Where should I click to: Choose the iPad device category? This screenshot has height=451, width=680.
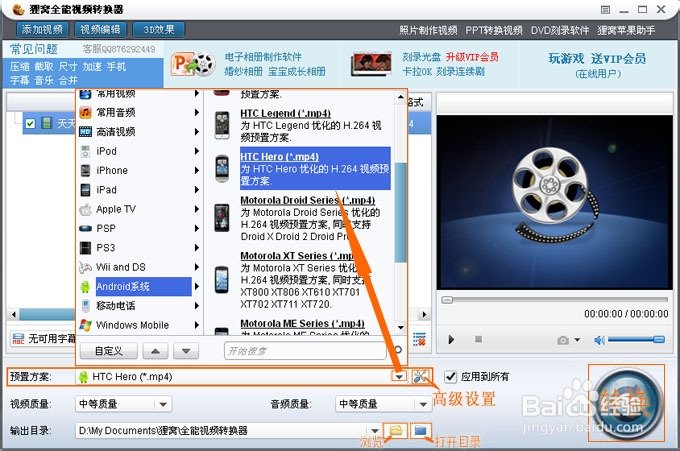click(106, 190)
